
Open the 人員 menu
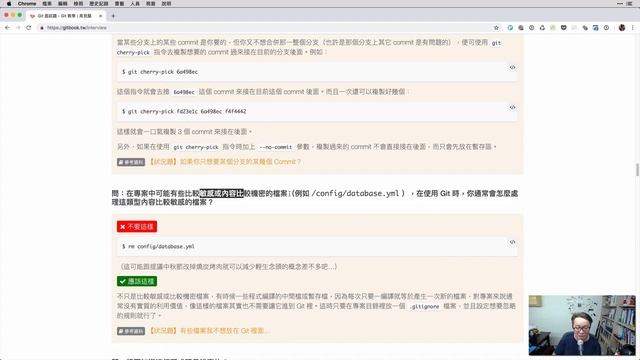(x=135, y=3)
